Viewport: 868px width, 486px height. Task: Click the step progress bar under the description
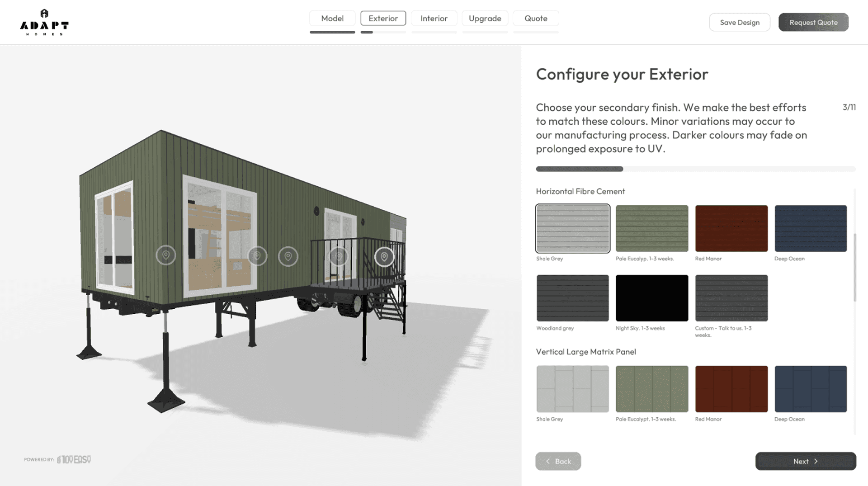coord(696,169)
